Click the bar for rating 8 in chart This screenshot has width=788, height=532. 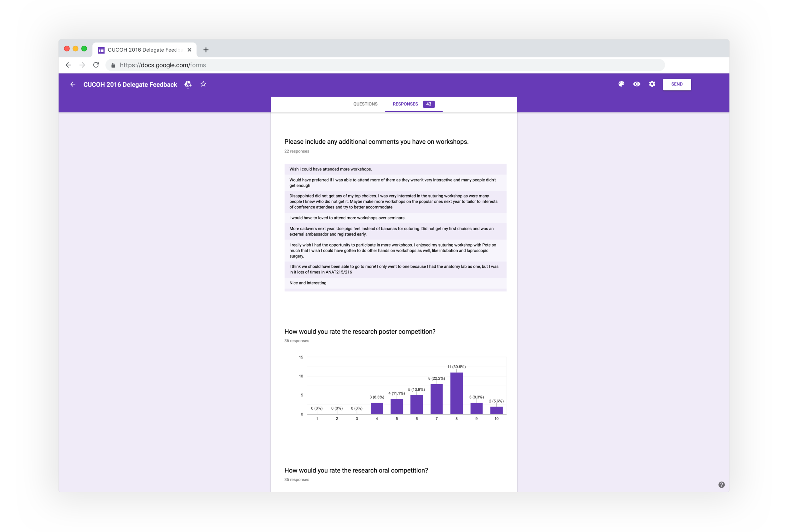click(456, 393)
